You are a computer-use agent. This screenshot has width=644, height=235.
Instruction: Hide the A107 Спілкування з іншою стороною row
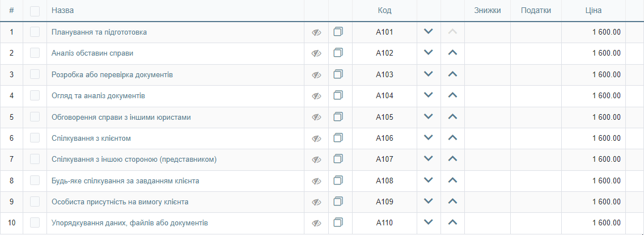(x=316, y=160)
